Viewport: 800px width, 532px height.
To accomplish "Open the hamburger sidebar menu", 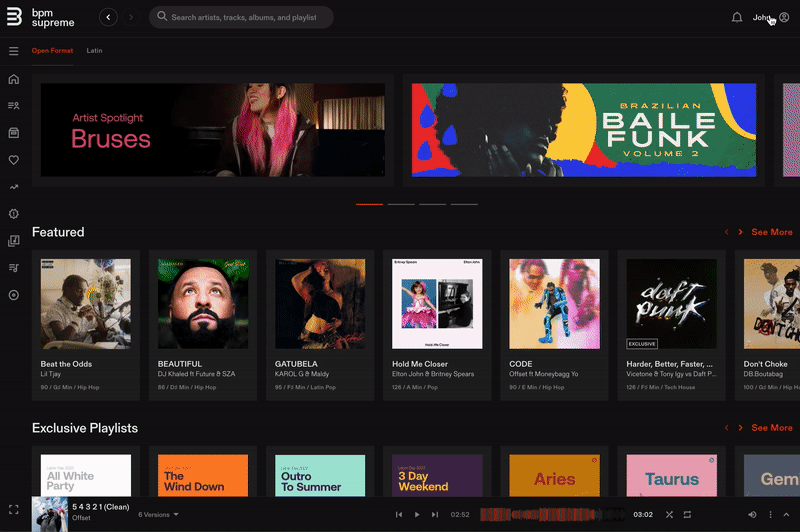I will coord(14,51).
